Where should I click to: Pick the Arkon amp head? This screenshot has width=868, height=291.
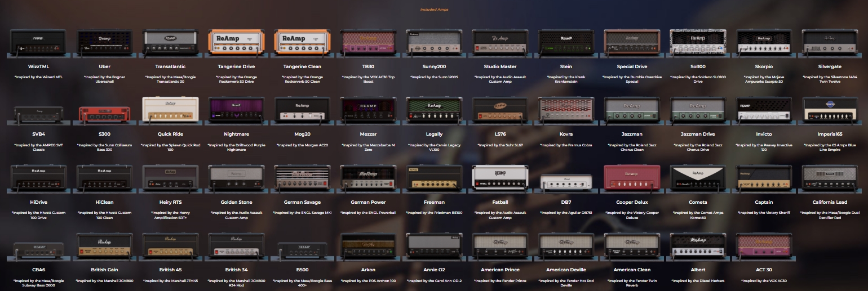click(368, 246)
